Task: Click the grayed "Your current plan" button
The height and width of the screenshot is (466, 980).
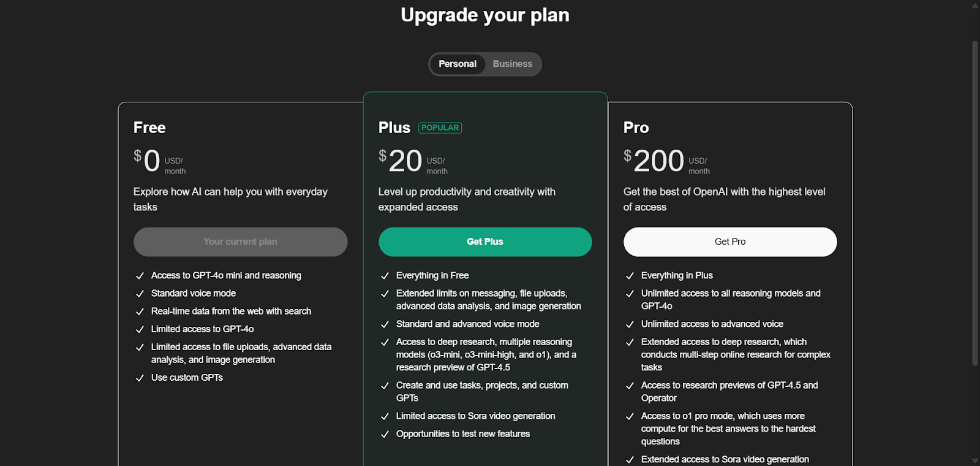Action: [x=240, y=242]
